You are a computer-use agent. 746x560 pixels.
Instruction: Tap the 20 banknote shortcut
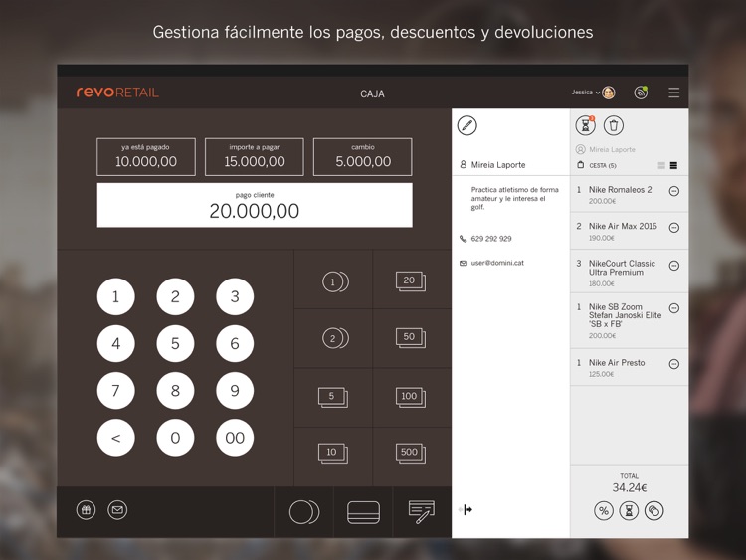point(412,280)
